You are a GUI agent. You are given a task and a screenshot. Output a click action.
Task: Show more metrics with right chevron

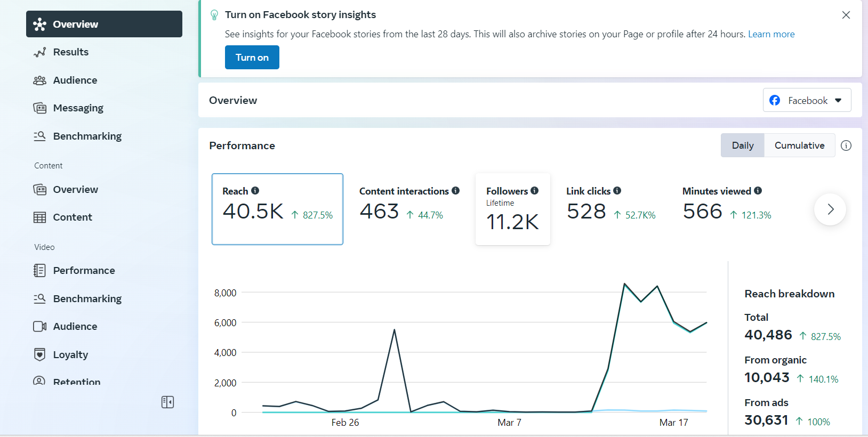(x=830, y=209)
